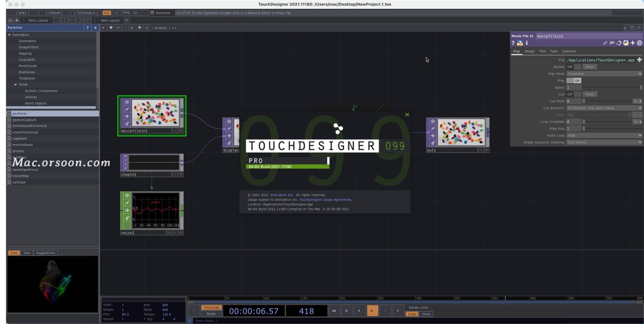Switch to the Common parameter tab
The image size is (644, 324).
[x=569, y=51]
